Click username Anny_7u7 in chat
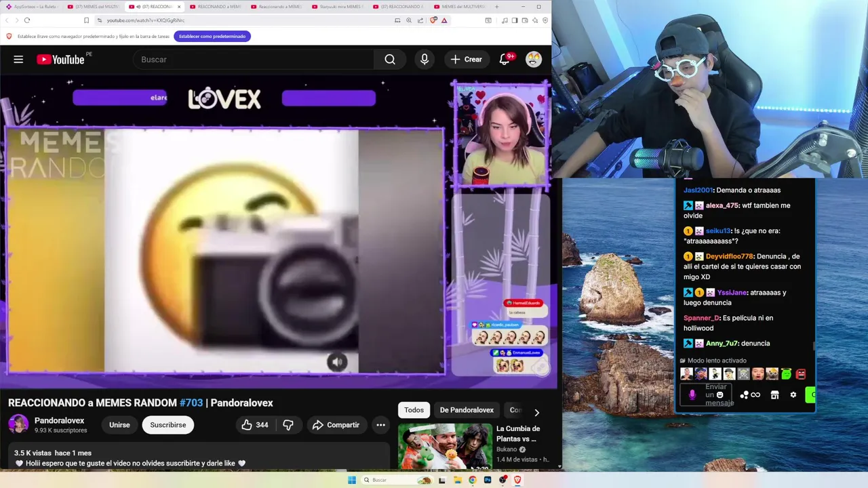Screen dimensions: 868x488 click(722, 344)
